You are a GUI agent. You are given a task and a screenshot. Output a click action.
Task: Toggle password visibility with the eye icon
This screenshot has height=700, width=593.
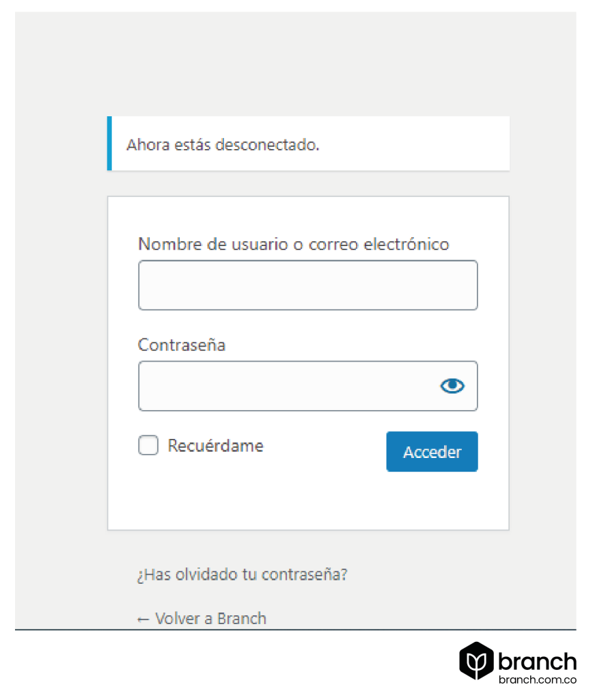pos(452,386)
